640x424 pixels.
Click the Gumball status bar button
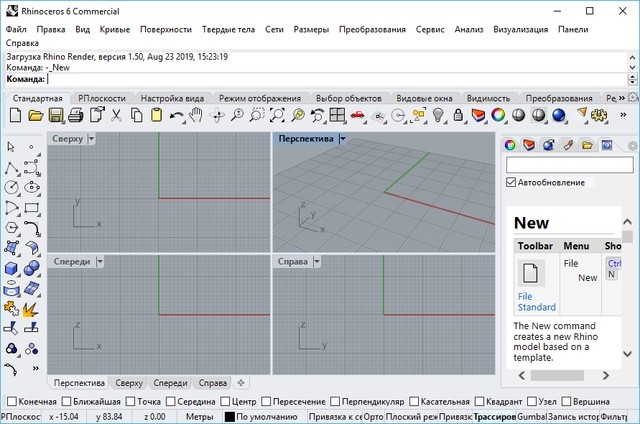(x=533, y=416)
